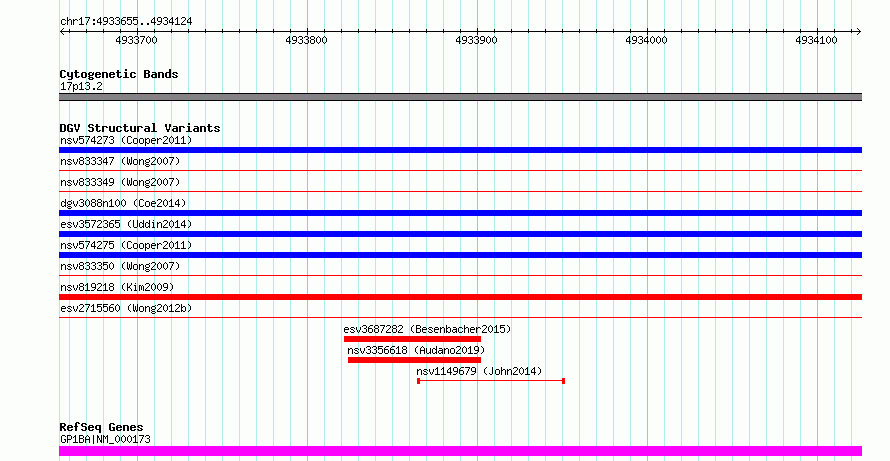Select the gray cytogenetic band bar
Image resolution: width=890 pixels, height=461 pixels.
pos(460,97)
